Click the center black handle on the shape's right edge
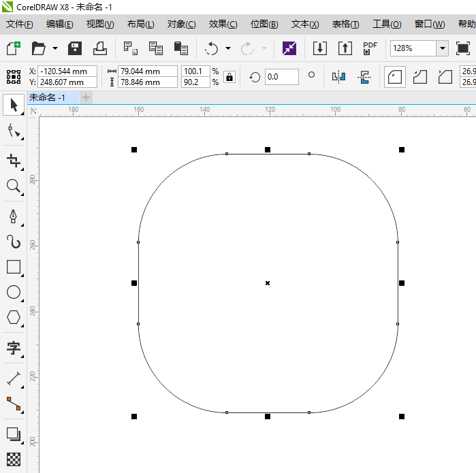 [x=402, y=282]
